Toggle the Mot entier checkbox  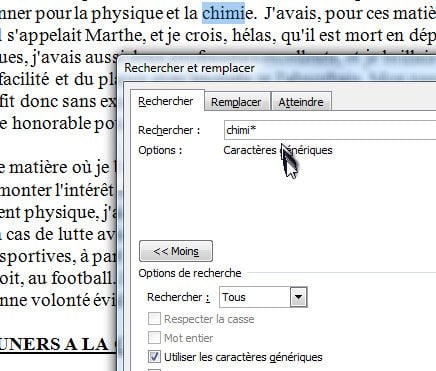click(154, 338)
